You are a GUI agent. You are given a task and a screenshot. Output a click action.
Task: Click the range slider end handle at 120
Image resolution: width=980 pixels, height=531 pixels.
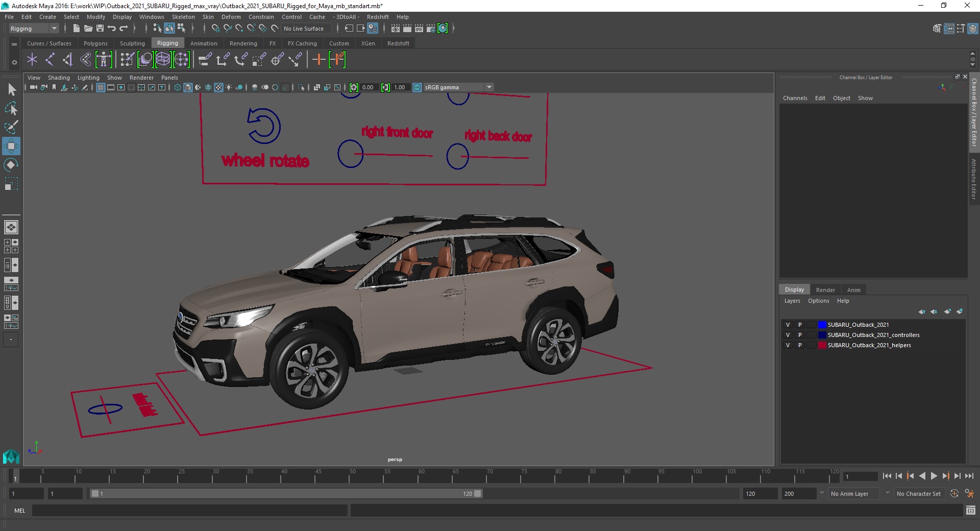click(x=477, y=494)
